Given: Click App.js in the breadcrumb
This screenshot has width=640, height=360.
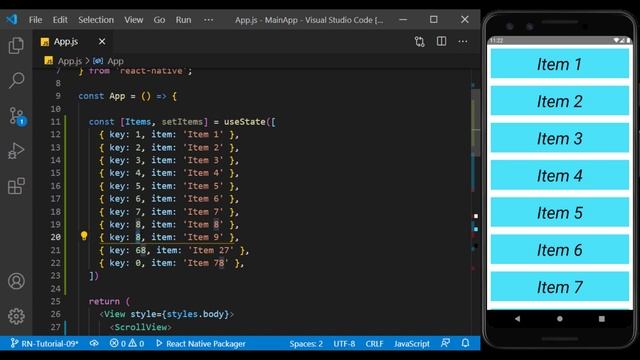Looking at the screenshot, I should pyautogui.click(x=70, y=61).
